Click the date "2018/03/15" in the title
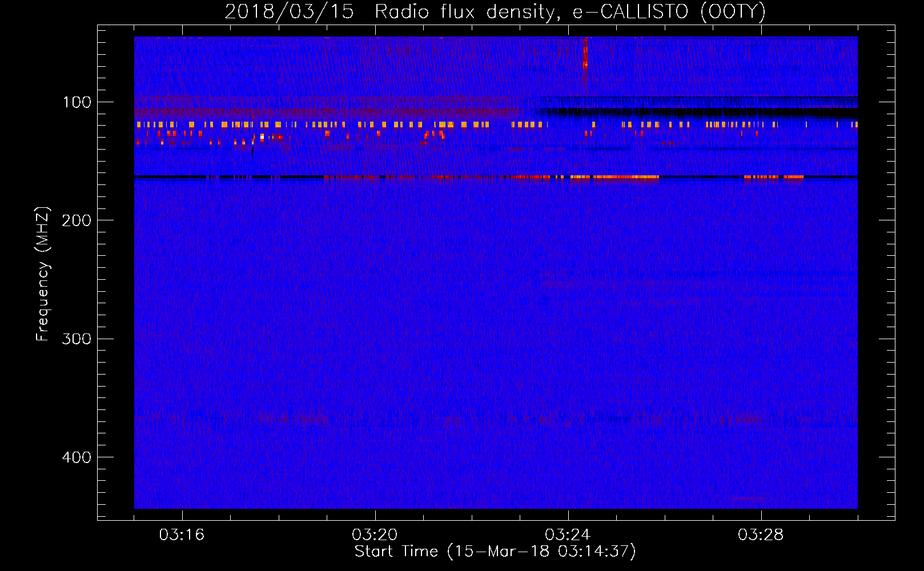Image resolution: width=924 pixels, height=571 pixels. tap(289, 12)
